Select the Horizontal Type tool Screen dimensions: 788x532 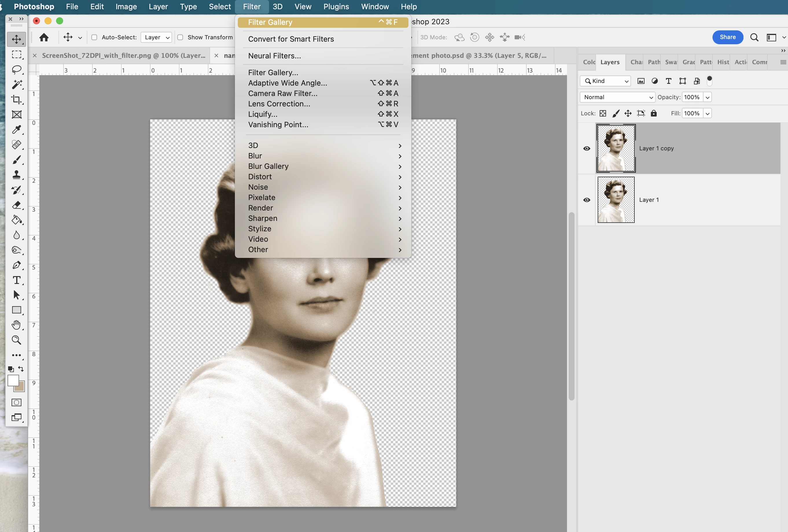(16, 280)
